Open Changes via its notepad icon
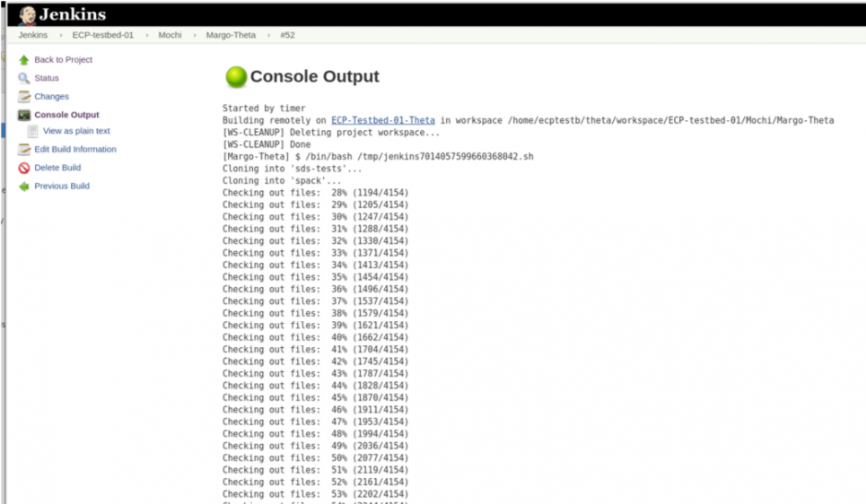Image resolution: width=866 pixels, height=504 pixels. click(24, 97)
